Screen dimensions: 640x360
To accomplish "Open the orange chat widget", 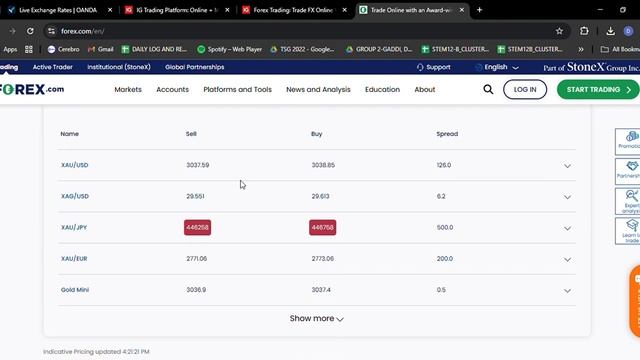I will (635, 301).
